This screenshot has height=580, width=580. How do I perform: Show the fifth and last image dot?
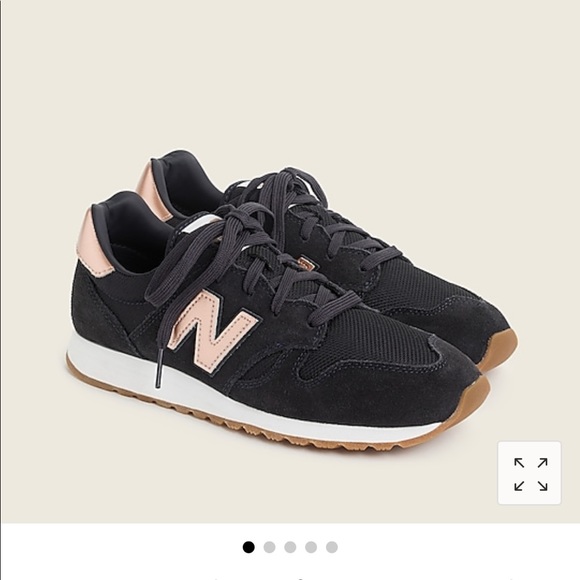click(332, 547)
